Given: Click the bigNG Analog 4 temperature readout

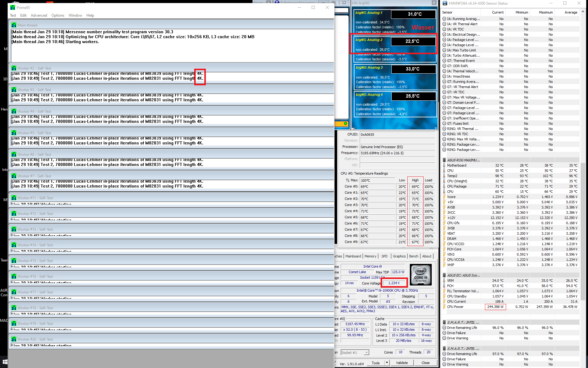Looking at the screenshot, I should (x=413, y=96).
